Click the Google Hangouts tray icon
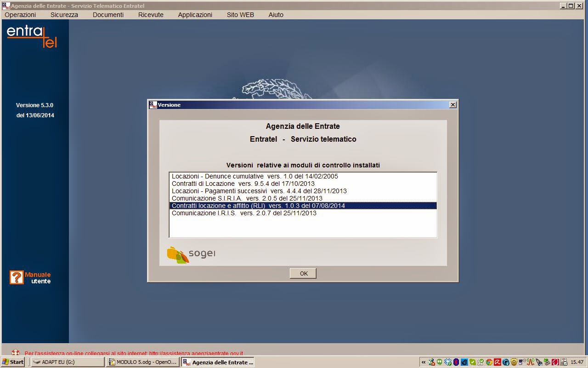 pyautogui.click(x=439, y=362)
